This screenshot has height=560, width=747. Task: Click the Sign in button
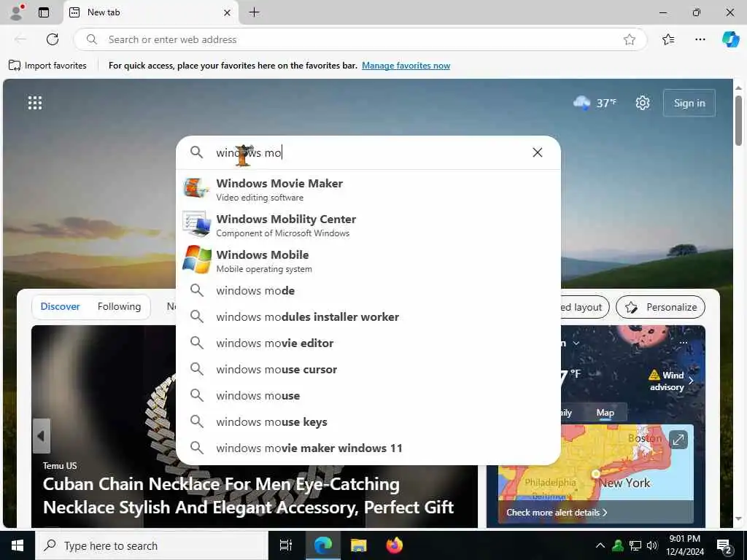[689, 103]
